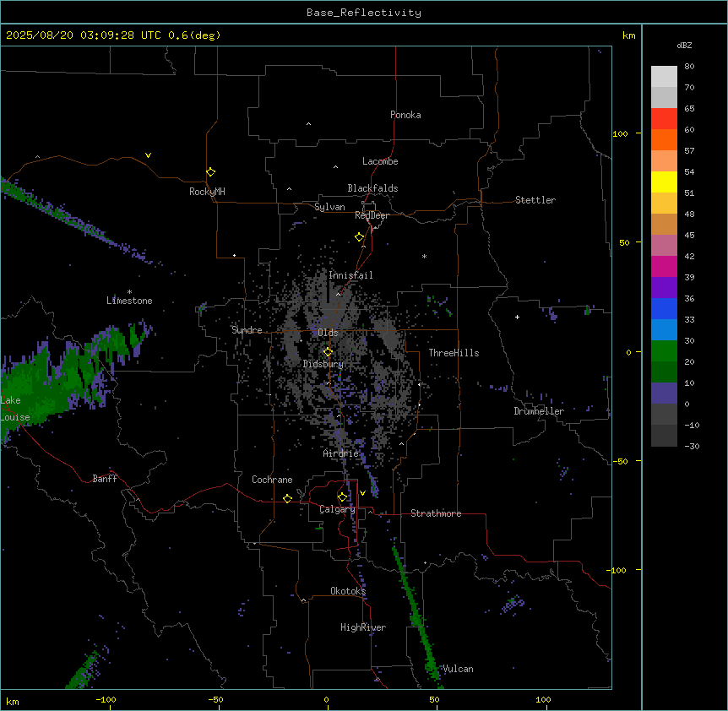This screenshot has height=711, width=728.
Task: Click the Base_Reflectivity title text
Action: pos(364,13)
